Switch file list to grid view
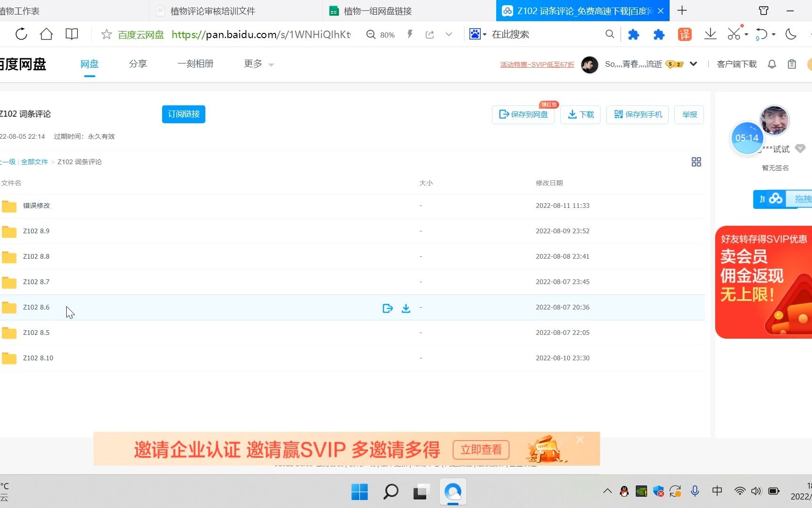812x508 pixels. 696,161
